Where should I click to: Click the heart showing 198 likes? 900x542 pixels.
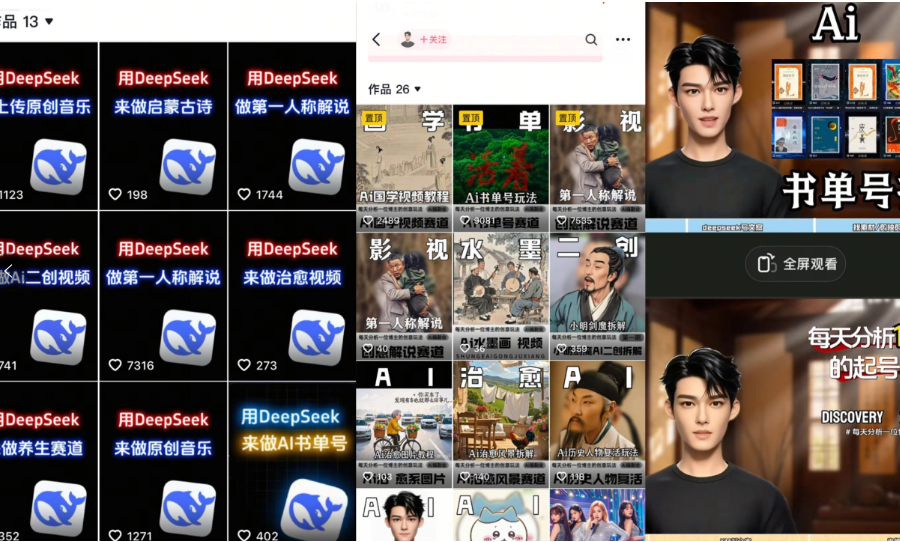point(115,195)
